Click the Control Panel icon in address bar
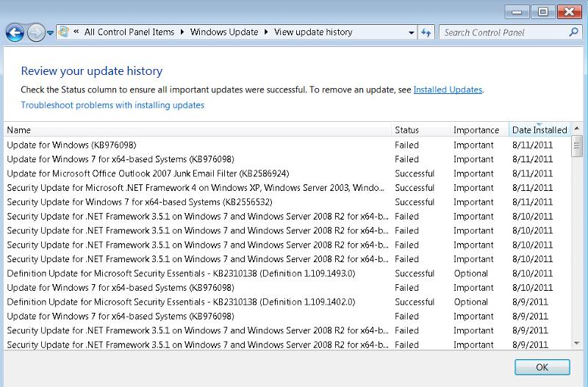This screenshot has height=387, width=588. (x=64, y=32)
